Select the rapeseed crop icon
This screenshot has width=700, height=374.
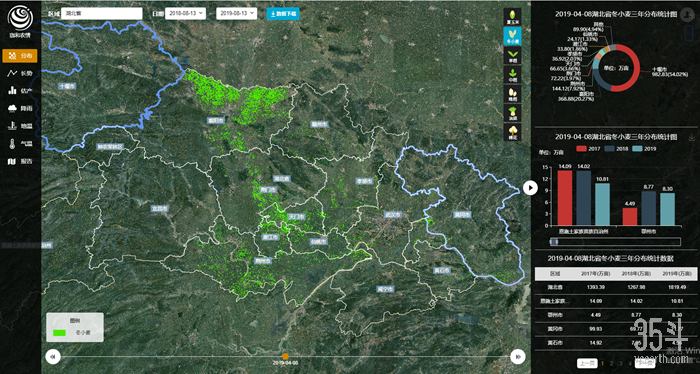coord(512,113)
